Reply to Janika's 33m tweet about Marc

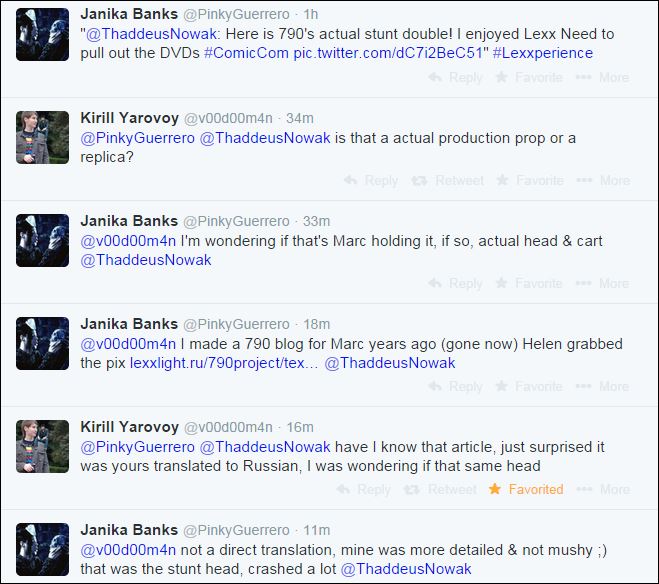click(x=456, y=284)
